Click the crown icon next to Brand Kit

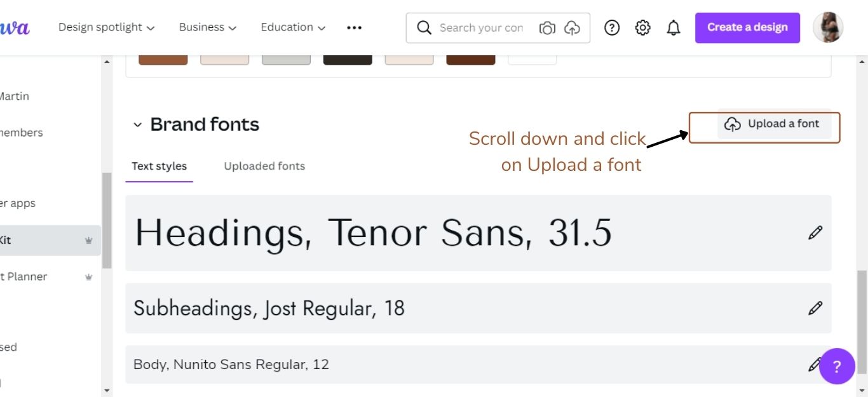click(x=89, y=241)
